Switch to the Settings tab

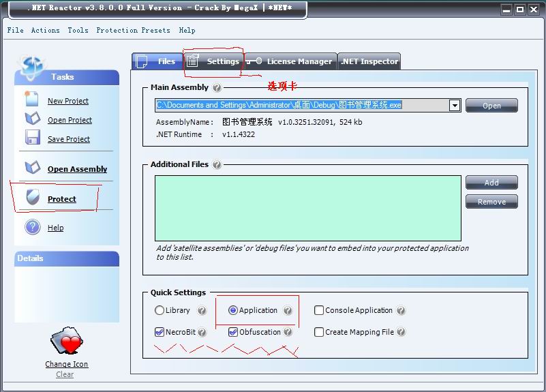(x=213, y=61)
